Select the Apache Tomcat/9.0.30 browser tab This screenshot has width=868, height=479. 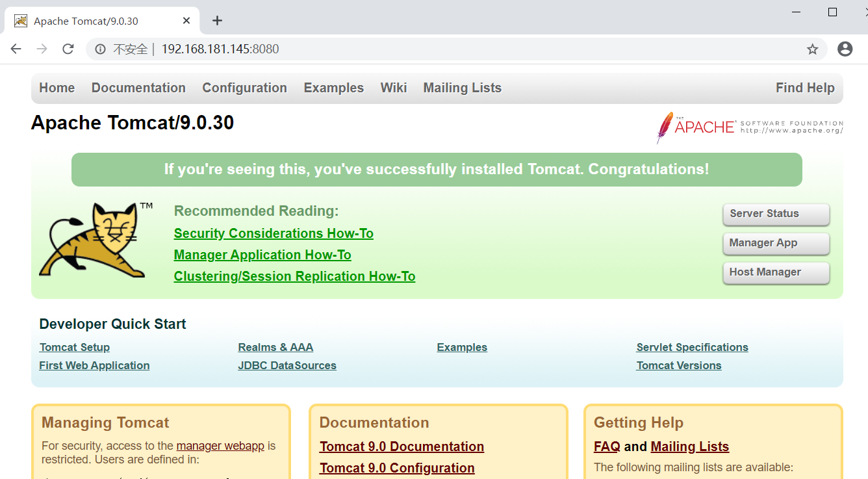coord(102,21)
